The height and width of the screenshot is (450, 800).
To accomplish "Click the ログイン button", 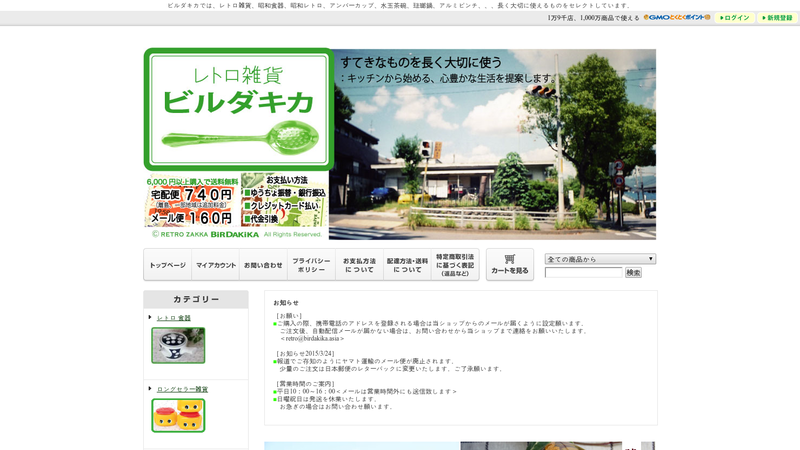I will [x=734, y=17].
